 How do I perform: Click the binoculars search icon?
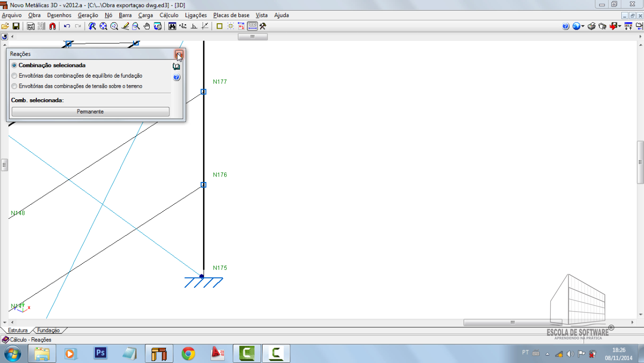[x=172, y=26]
